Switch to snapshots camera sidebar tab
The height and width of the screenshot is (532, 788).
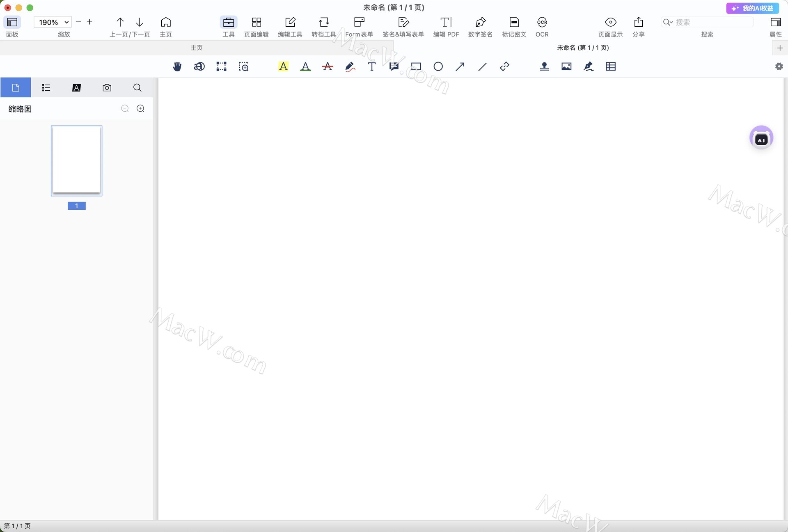tap(107, 87)
